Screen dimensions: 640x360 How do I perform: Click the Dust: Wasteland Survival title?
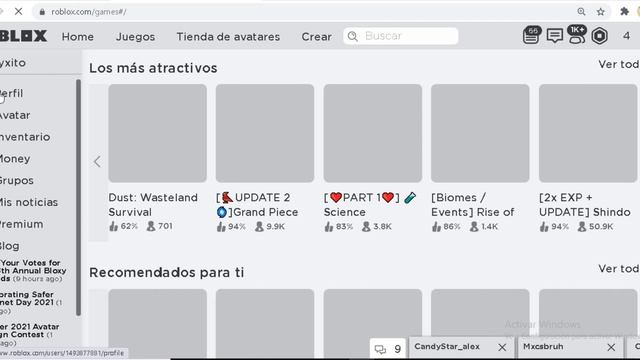coord(153,204)
